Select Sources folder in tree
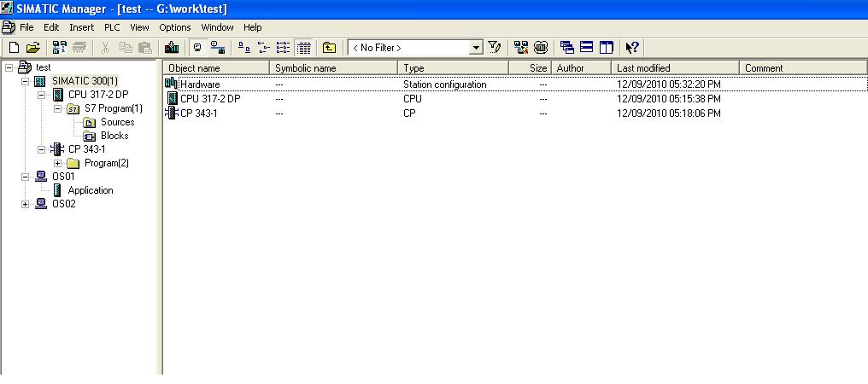The width and height of the screenshot is (868, 384). pos(117,122)
